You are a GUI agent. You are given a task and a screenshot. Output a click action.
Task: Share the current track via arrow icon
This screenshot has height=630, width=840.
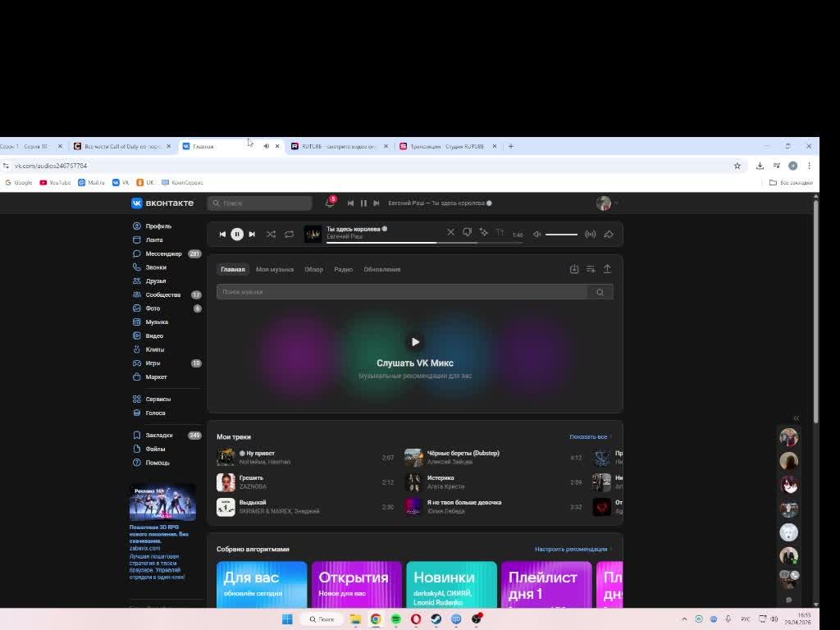point(609,234)
